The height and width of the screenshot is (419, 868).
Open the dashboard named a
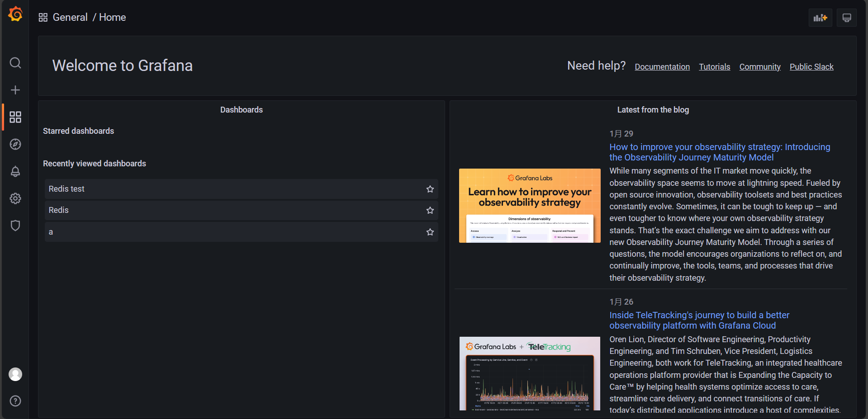[x=242, y=232]
